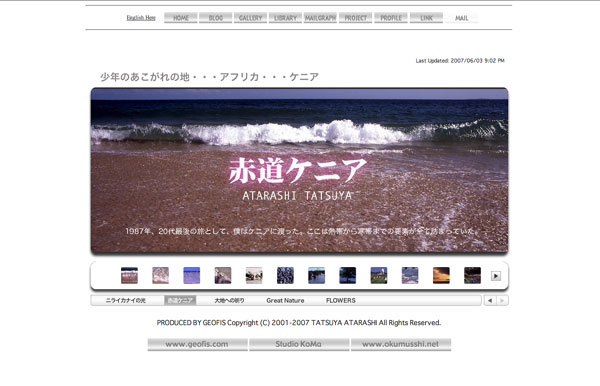Select the blue-purple horizon thumbnail
This screenshot has height=386, width=600.
click(x=192, y=275)
